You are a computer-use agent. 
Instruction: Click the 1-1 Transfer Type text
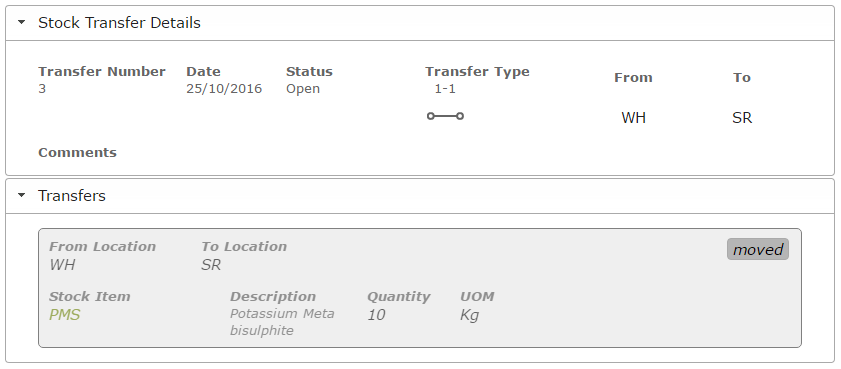click(445, 89)
